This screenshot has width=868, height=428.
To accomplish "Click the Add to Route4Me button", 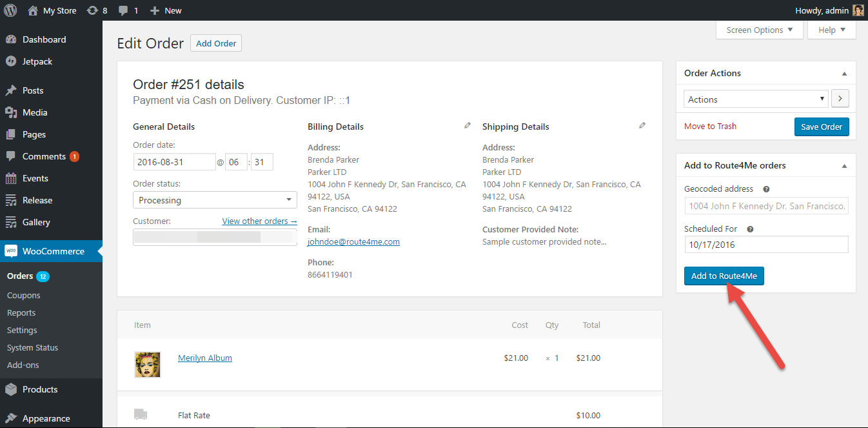I will click(724, 276).
